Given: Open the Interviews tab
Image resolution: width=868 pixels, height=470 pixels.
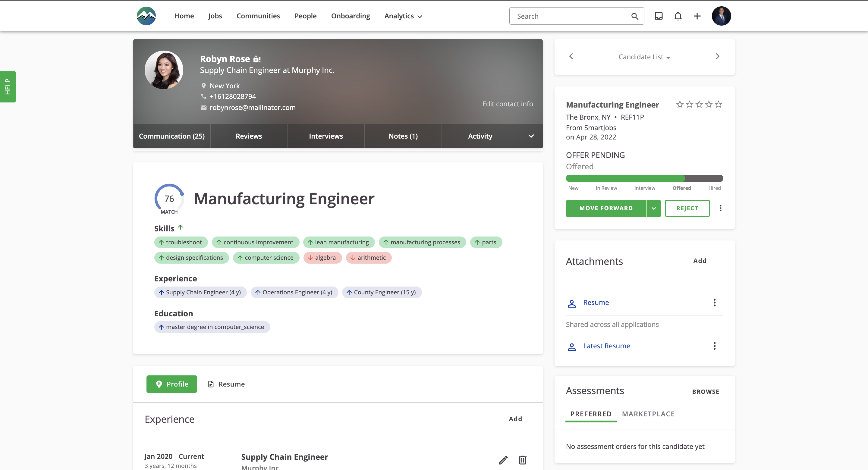Looking at the screenshot, I should pyautogui.click(x=326, y=136).
